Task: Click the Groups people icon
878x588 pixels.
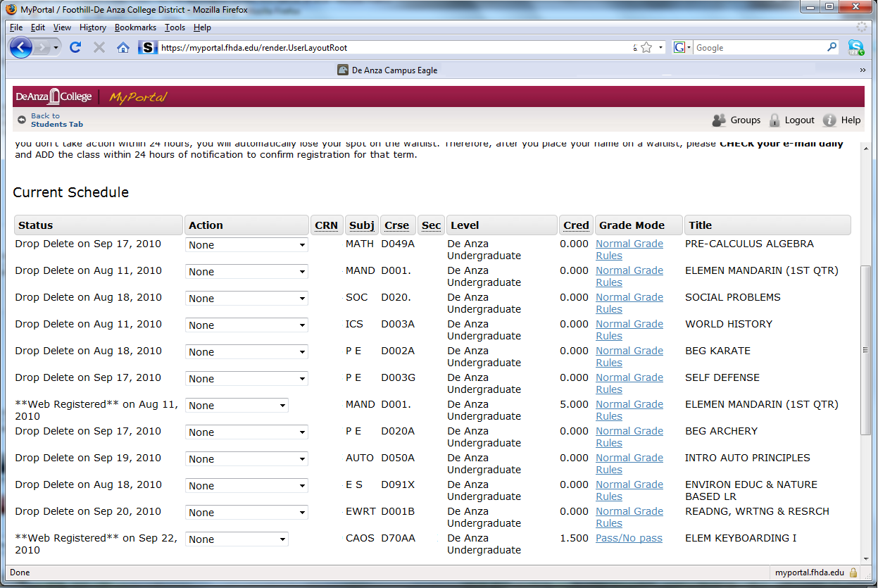Action: pyautogui.click(x=719, y=120)
